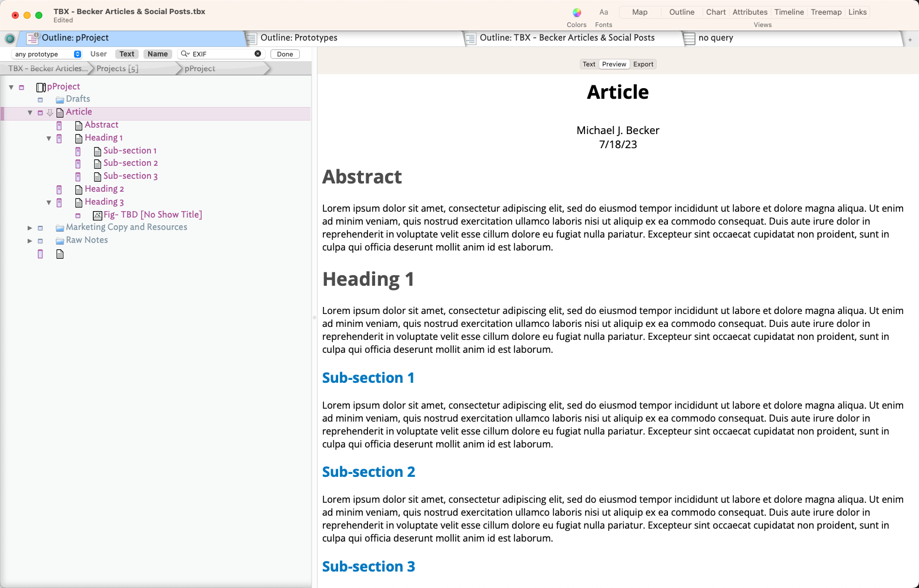919x588 pixels.
Task: Select Fig- TBD [No Show Title] note
Action: [x=153, y=215]
